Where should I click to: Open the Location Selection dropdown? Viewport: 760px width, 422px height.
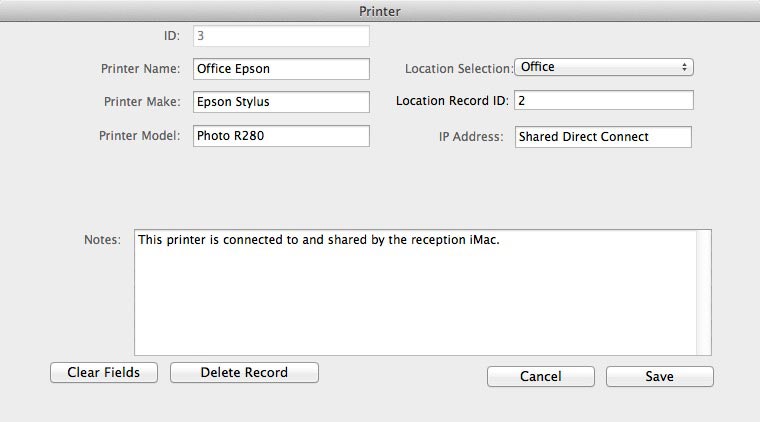604,68
